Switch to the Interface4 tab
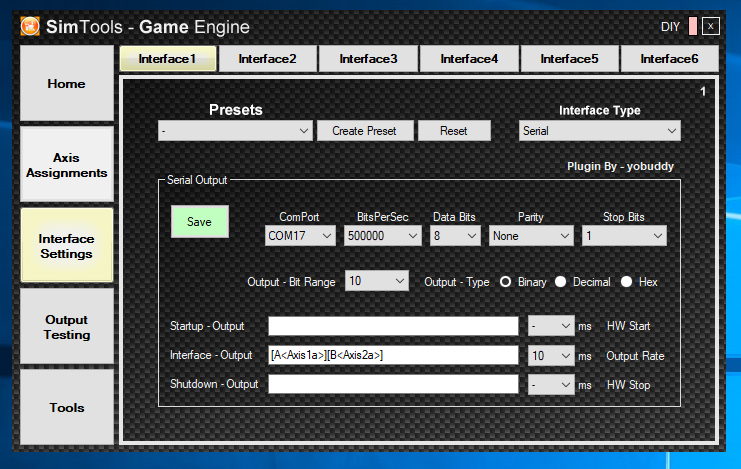Image resolution: width=741 pixels, height=469 pixels. click(469, 59)
